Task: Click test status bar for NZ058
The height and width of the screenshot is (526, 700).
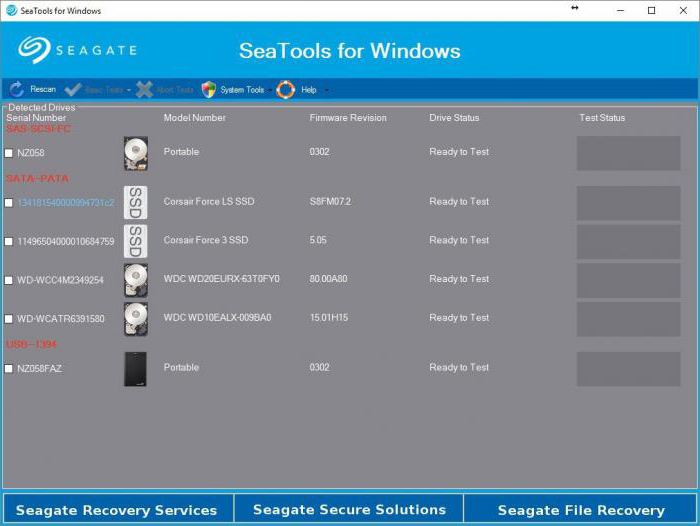Action: point(629,153)
